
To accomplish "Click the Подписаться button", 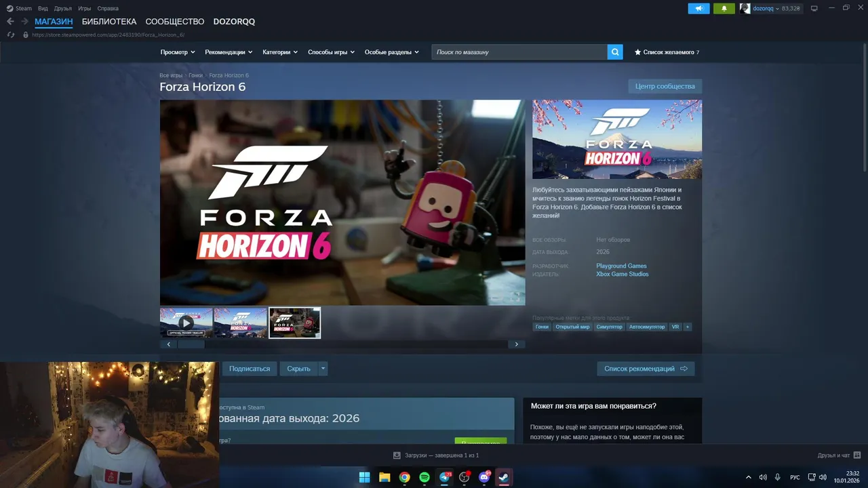I will click(x=250, y=369).
